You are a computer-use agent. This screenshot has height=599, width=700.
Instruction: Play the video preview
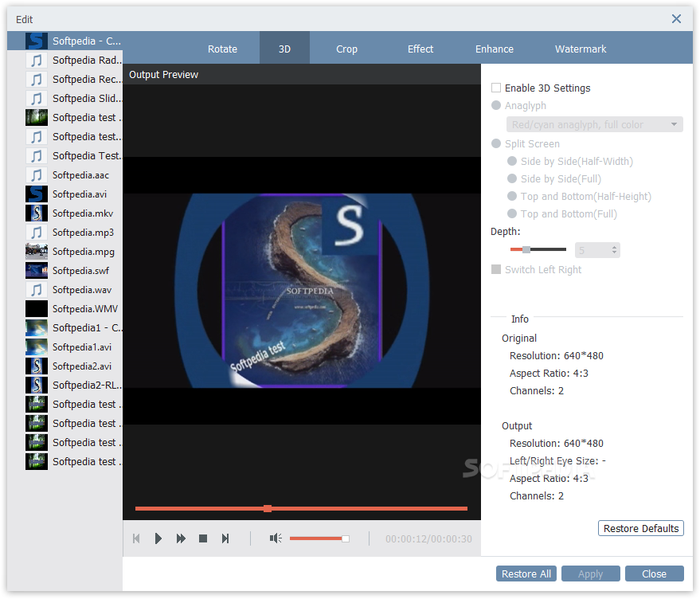158,538
